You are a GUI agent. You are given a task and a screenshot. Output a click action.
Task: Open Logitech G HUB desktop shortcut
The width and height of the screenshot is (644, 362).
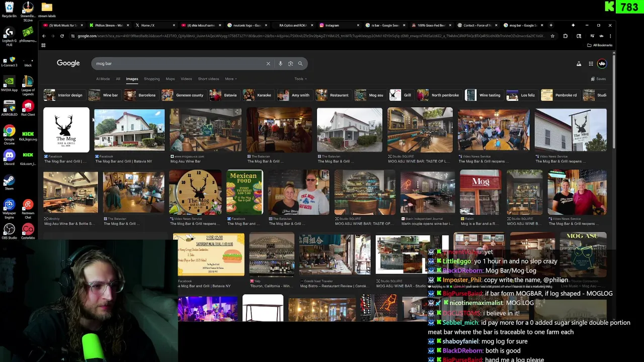pos(9,37)
